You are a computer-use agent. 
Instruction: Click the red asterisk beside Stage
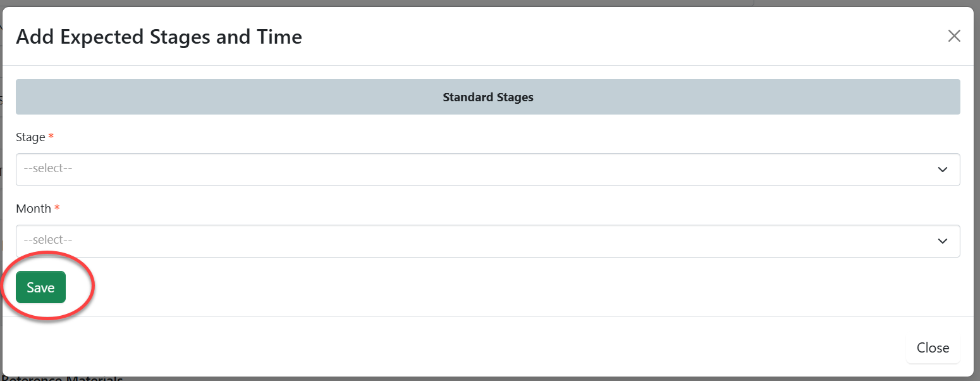(x=51, y=137)
